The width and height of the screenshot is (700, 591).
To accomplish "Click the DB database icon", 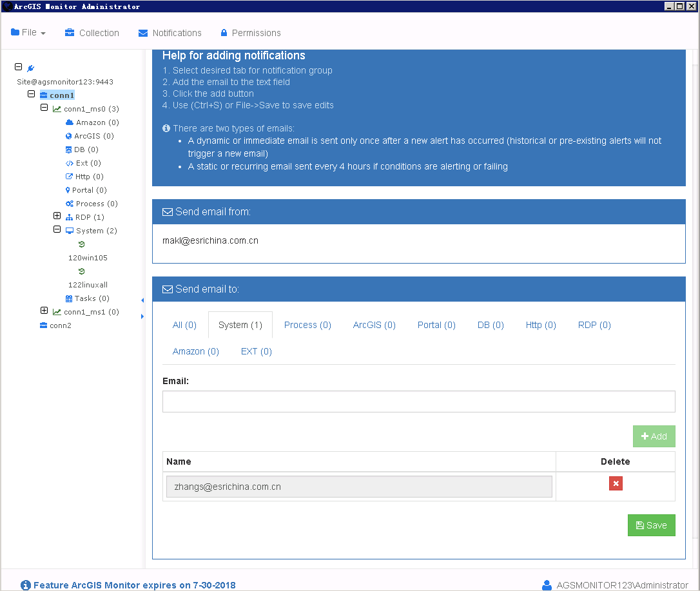I will (x=68, y=150).
